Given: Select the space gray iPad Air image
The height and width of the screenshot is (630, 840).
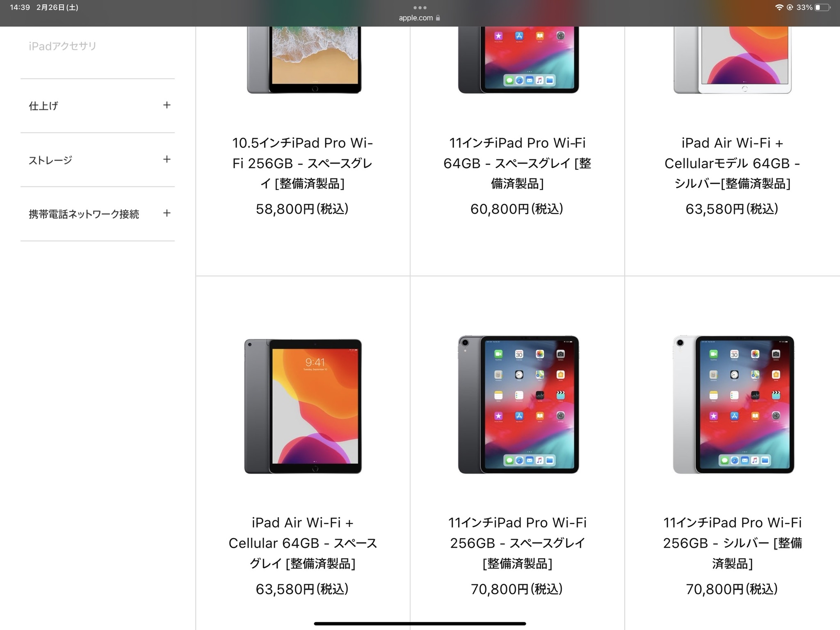Looking at the screenshot, I should (303, 406).
